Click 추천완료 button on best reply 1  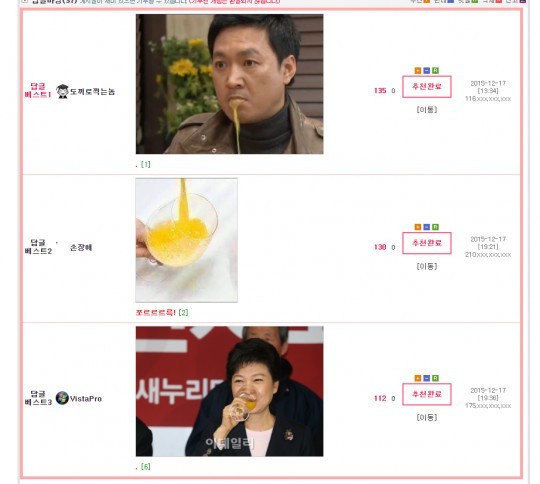427,87
